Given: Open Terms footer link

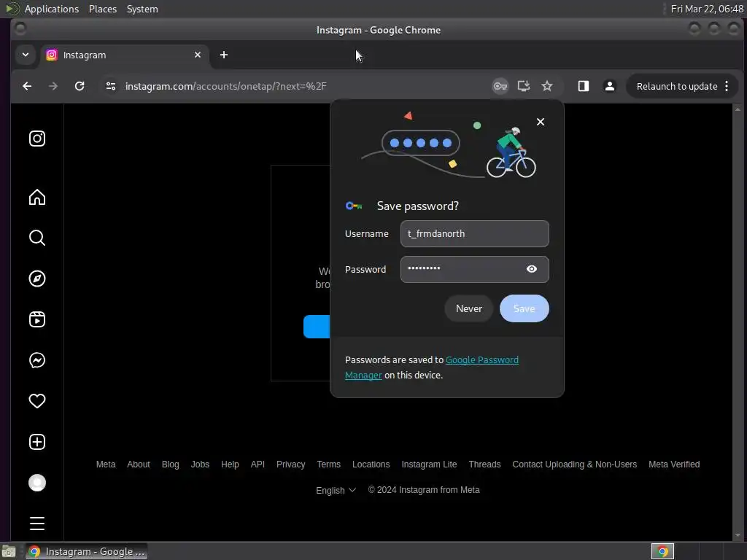Looking at the screenshot, I should click(x=329, y=464).
